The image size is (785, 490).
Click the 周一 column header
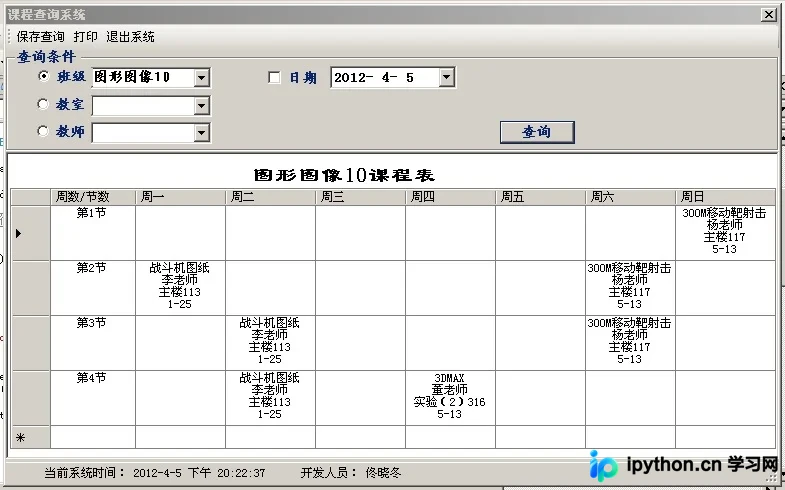[x=180, y=197]
